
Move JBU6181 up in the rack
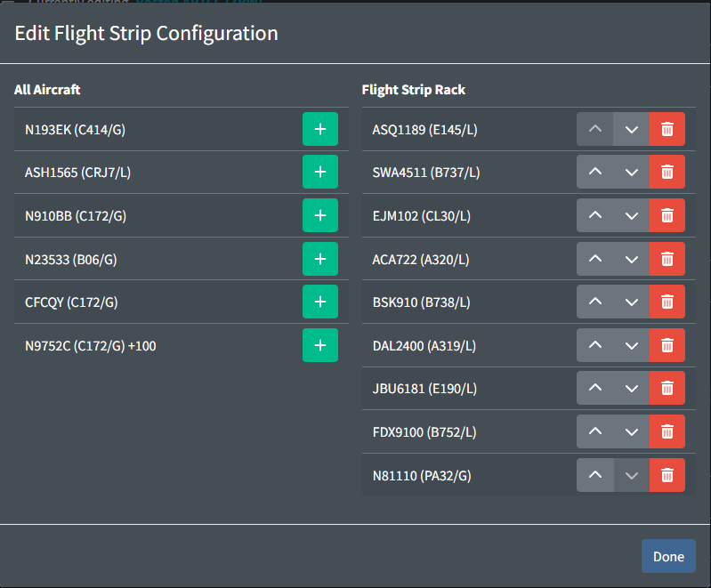click(595, 388)
